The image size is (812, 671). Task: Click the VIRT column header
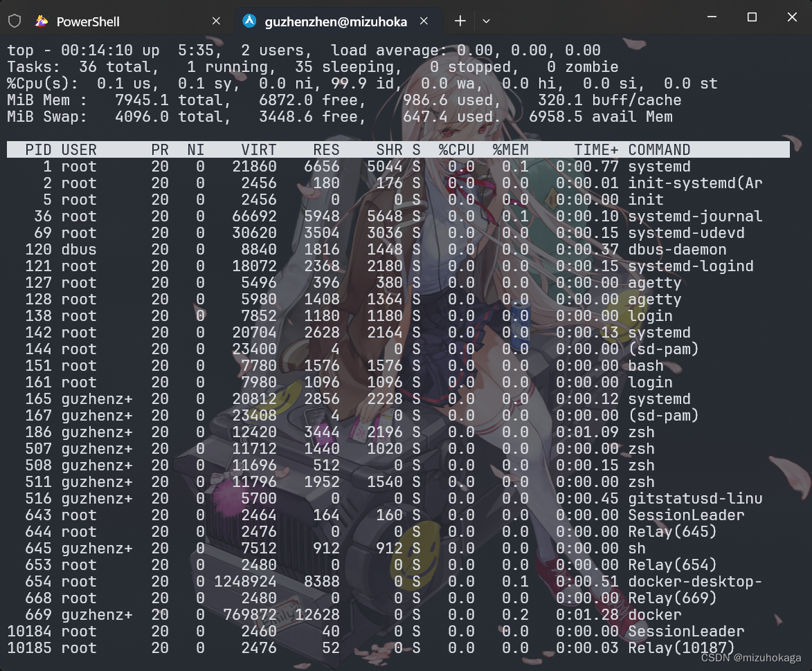coord(258,150)
